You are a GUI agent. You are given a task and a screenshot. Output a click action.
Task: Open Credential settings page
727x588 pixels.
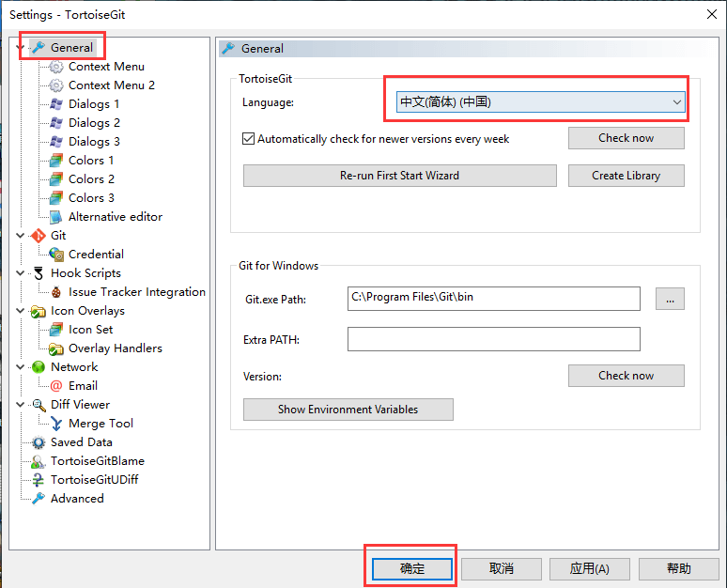click(x=96, y=255)
